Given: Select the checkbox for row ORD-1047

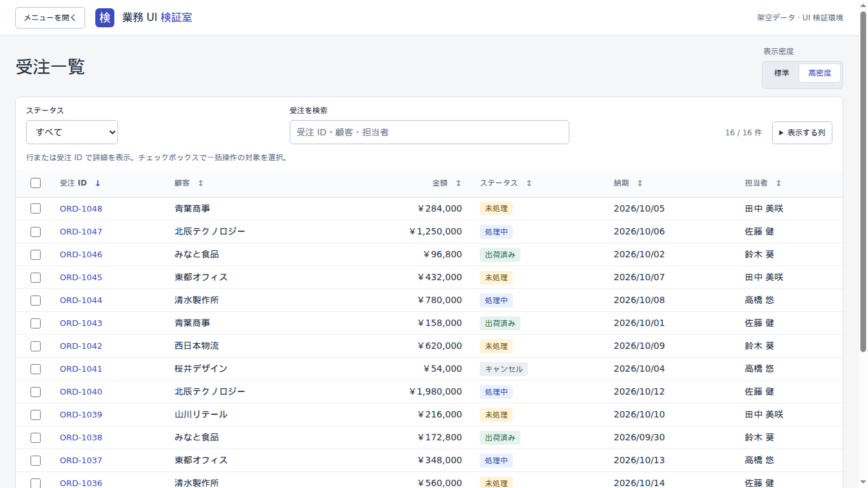Looking at the screenshot, I should (x=36, y=231).
